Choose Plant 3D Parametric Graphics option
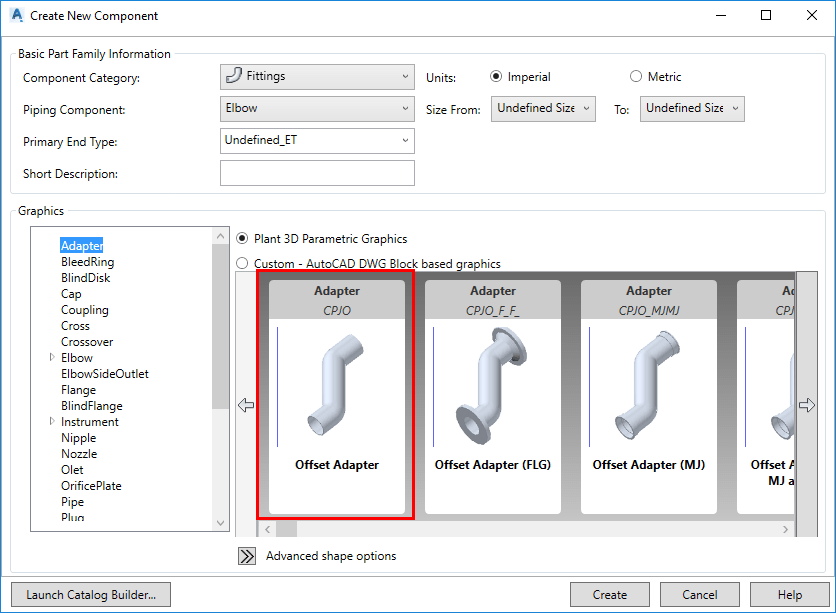Screen dimensions: 836x613 tap(243, 239)
